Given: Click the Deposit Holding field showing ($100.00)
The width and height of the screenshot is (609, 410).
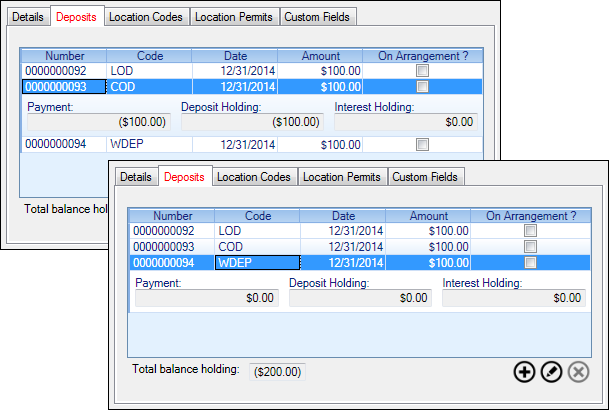Looking at the screenshot, I should [252, 122].
